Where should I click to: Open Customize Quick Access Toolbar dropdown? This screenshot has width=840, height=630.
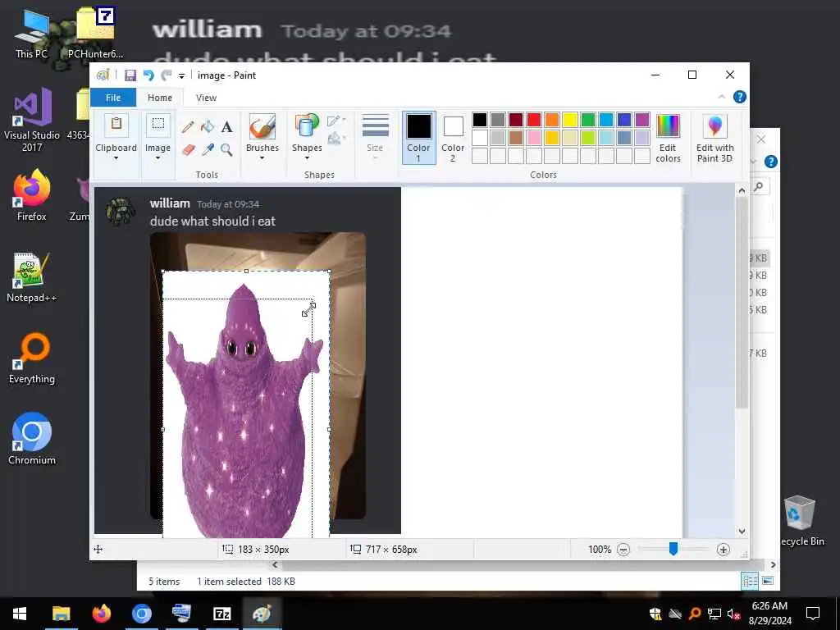click(x=181, y=76)
